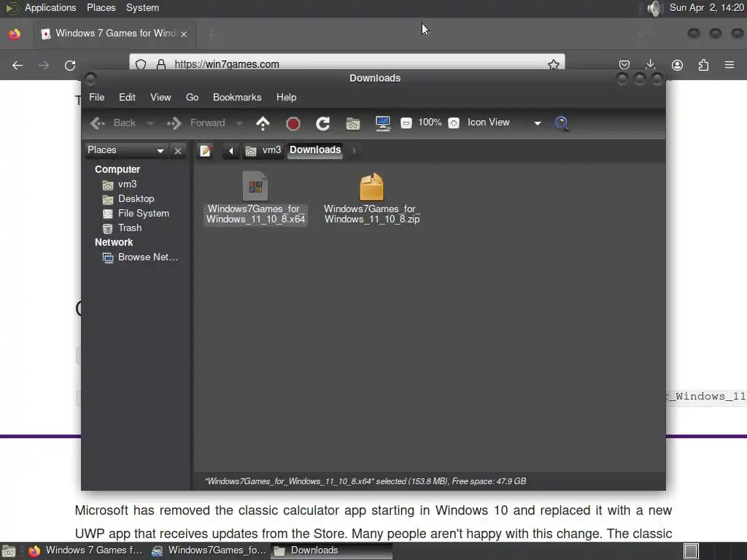Click the path bar right scroll arrow
This screenshot has height=560, width=747.
click(354, 151)
